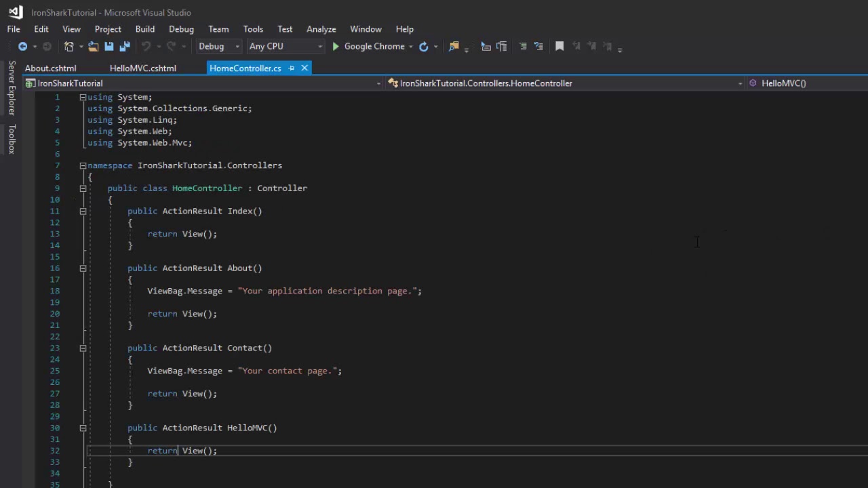This screenshot has height=488, width=868.
Task: Start debugging with green play icon
Action: [336, 47]
